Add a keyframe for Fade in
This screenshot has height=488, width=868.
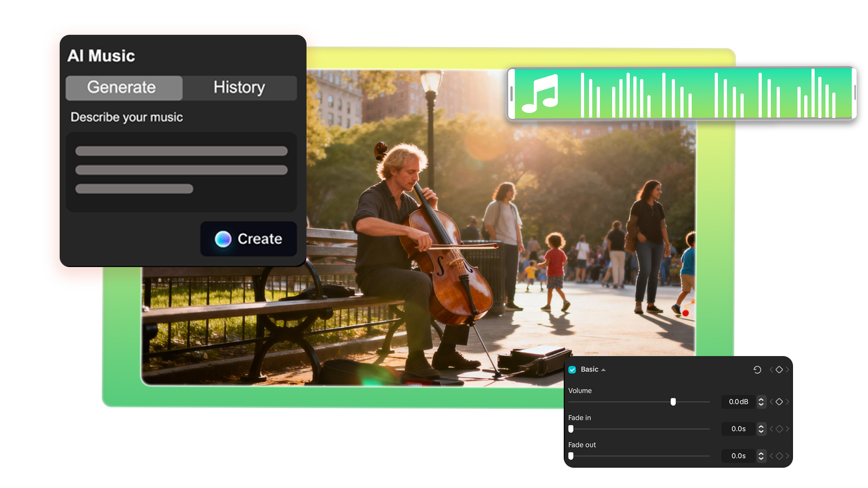pos(779,429)
